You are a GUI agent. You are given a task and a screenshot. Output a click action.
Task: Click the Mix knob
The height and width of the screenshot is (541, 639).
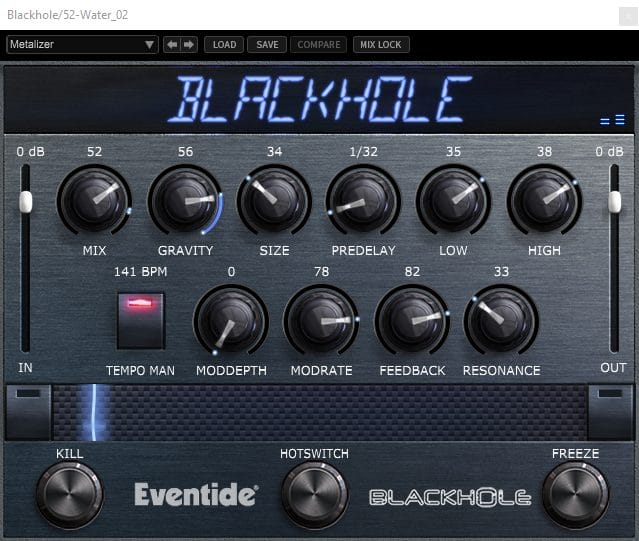tap(94, 200)
